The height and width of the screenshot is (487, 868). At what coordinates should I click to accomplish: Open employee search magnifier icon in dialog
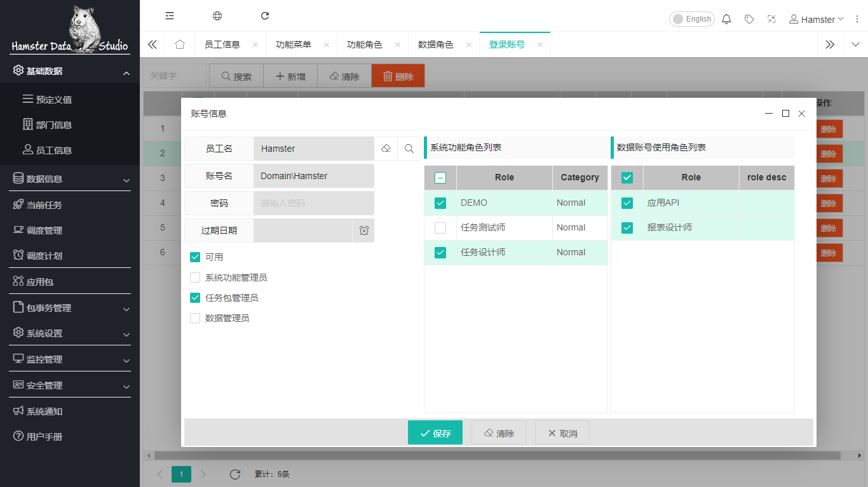(x=409, y=149)
